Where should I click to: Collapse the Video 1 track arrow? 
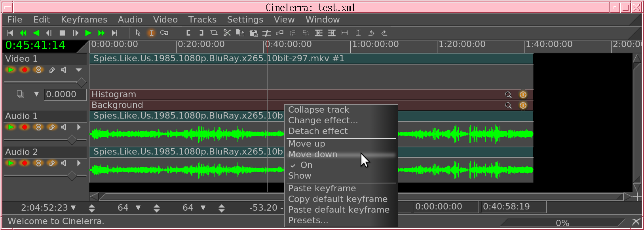coord(79,70)
